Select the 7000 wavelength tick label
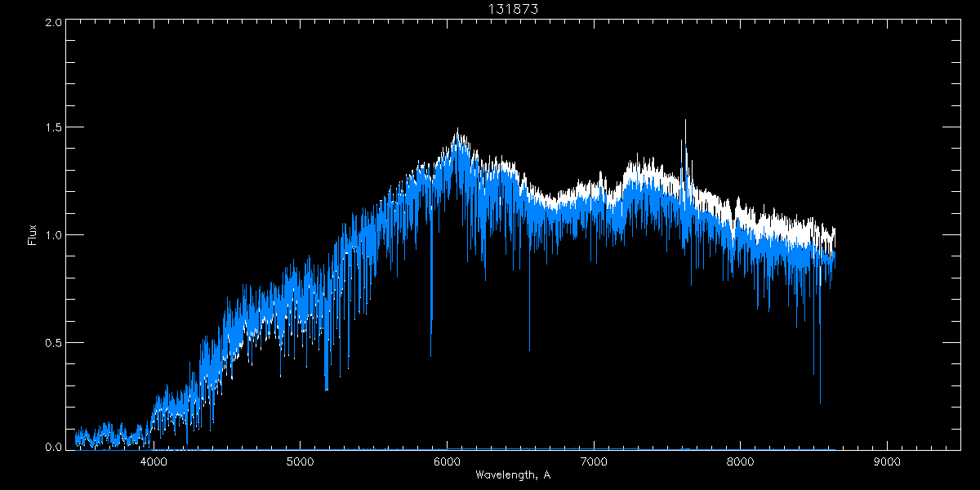 [x=594, y=461]
